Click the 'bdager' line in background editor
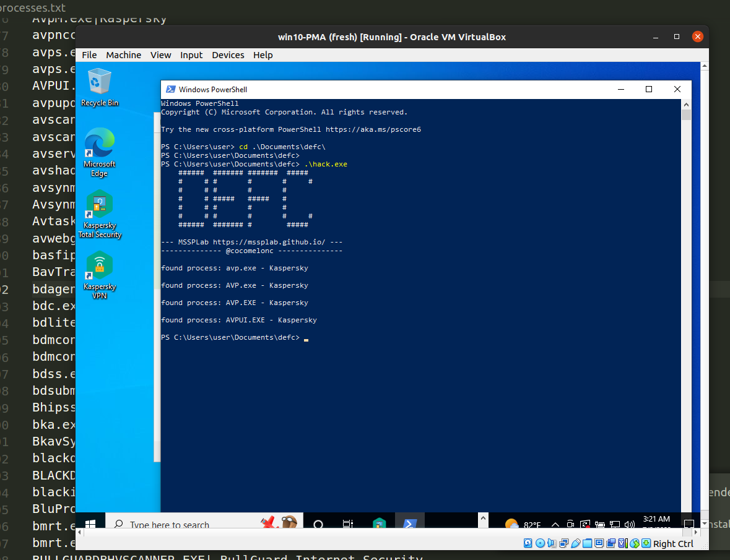This screenshot has width=730, height=560. 53,289
